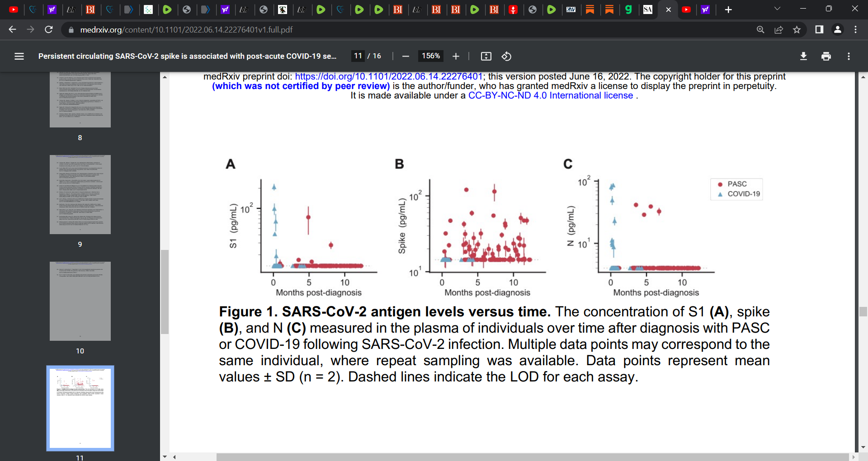Switch to the first YouTube tab
This screenshot has width=868, height=461.
tap(14, 9)
